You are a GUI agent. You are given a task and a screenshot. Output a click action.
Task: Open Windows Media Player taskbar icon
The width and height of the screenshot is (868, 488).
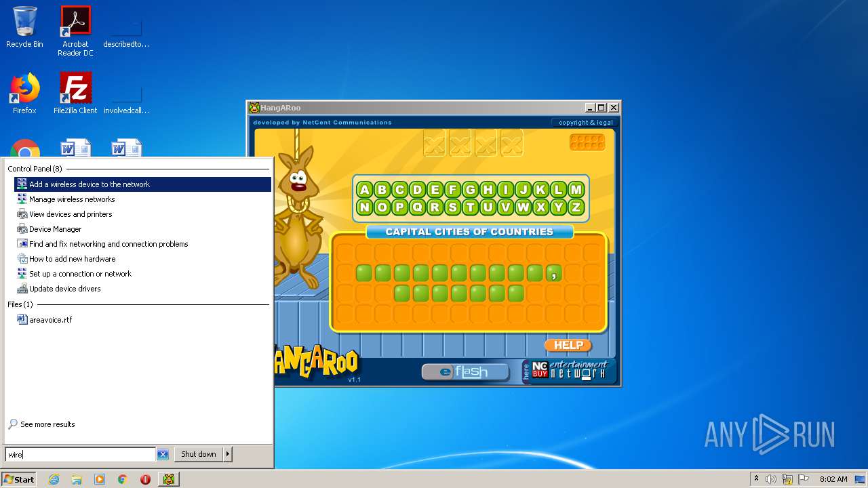(100, 479)
